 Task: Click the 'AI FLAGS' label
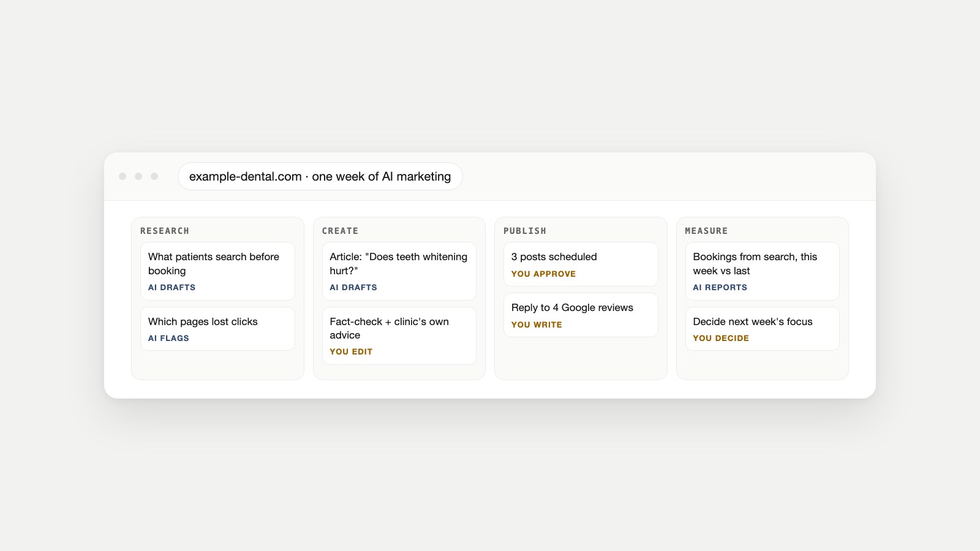tap(168, 338)
